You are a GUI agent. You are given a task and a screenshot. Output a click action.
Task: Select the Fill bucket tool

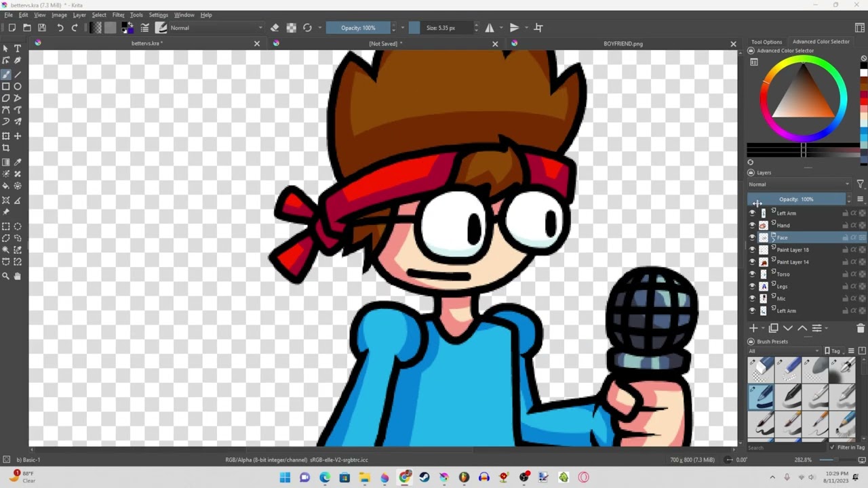(6, 186)
